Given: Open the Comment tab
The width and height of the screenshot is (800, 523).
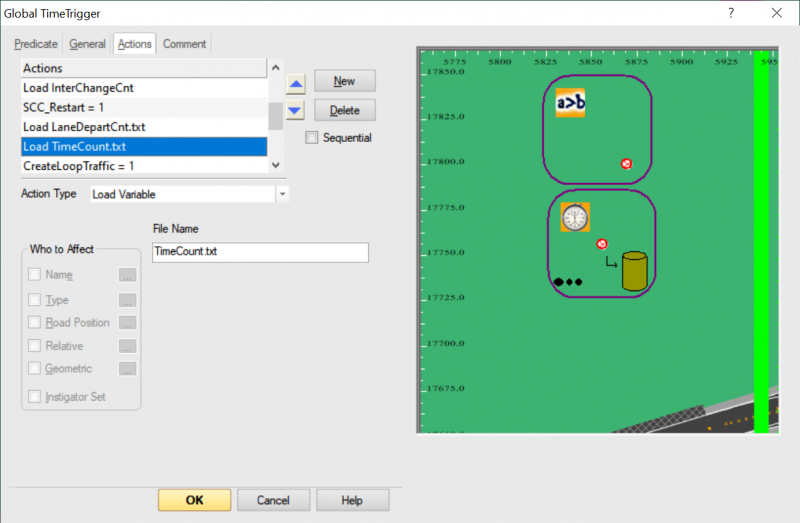Looking at the screenshot, I should click(x=184, y=44).
